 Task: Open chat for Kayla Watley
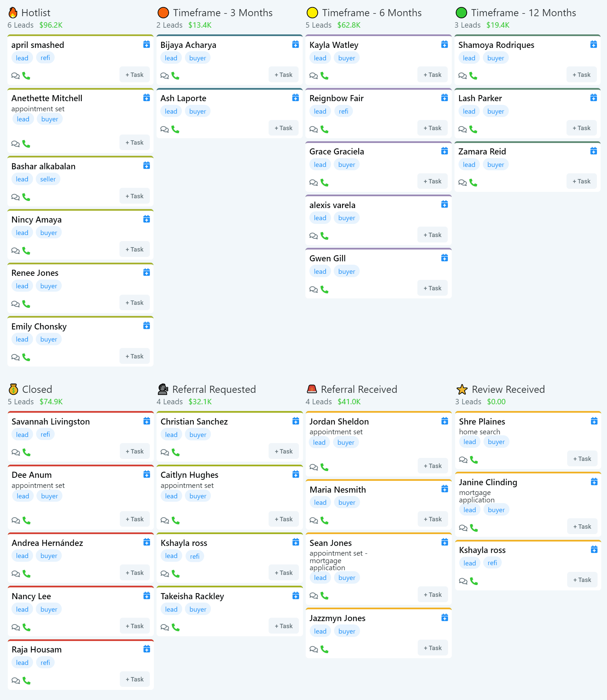(313, 76)
